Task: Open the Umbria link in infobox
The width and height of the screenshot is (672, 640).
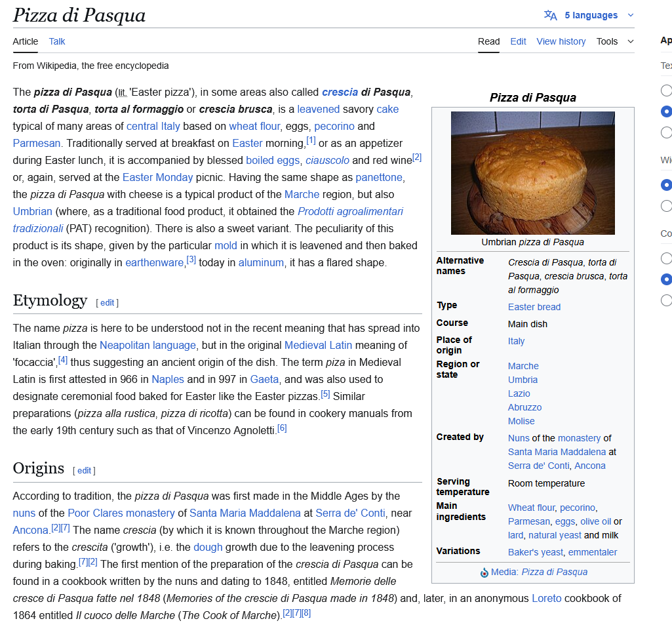Action: 523,380
